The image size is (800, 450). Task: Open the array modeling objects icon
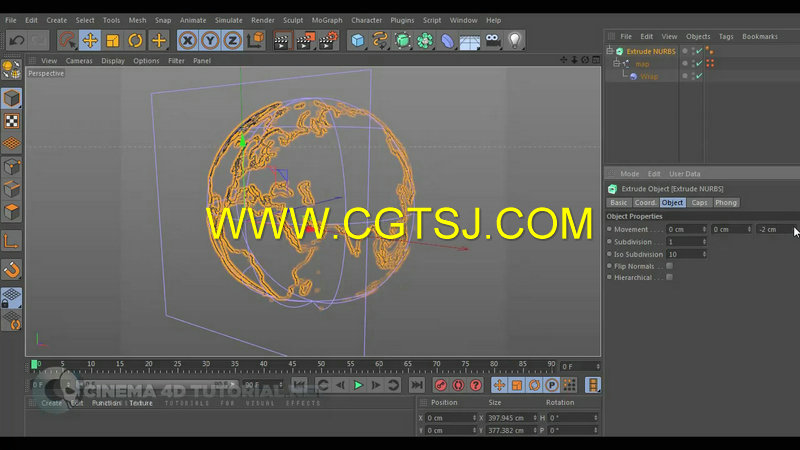click(425, 40)
